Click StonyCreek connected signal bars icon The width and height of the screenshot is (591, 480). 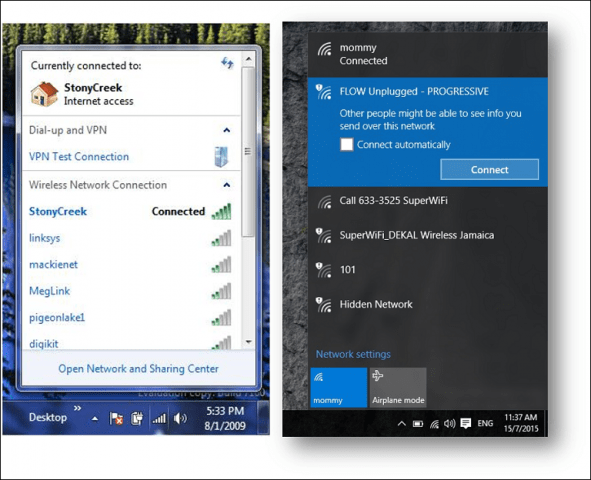[x=221, y=211]
